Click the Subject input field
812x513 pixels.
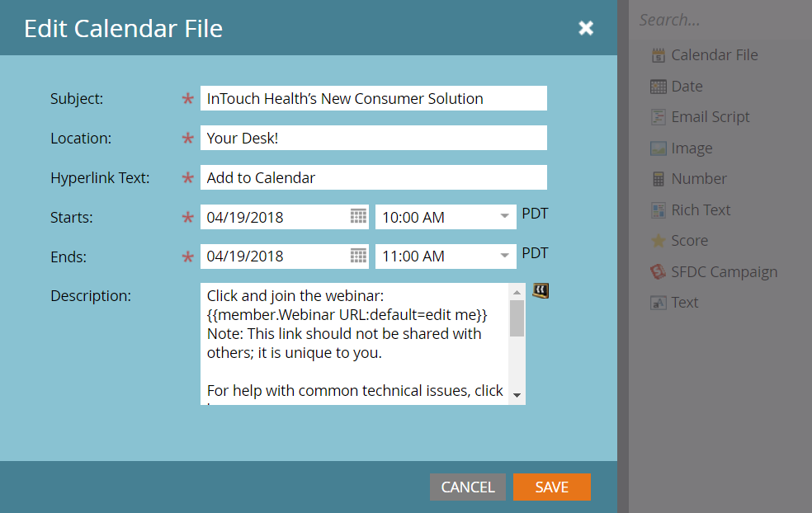pos(373,98)
